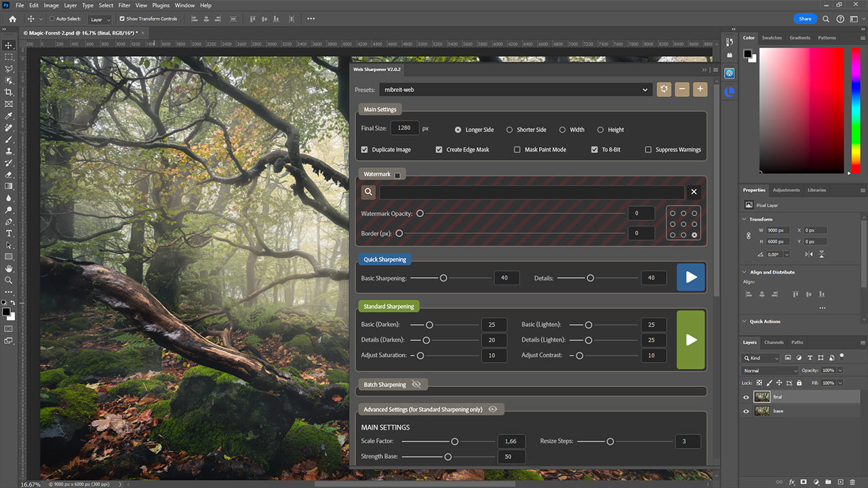
Task: Collapse the Transform section in Properties
Action: pyautogui.click(x=744, y=219)
